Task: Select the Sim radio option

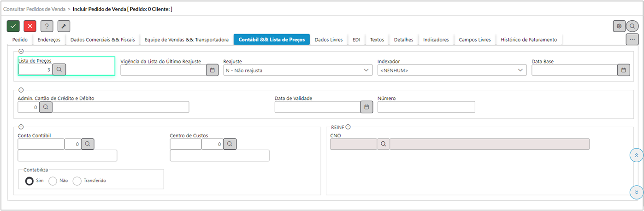Action: 30,181
